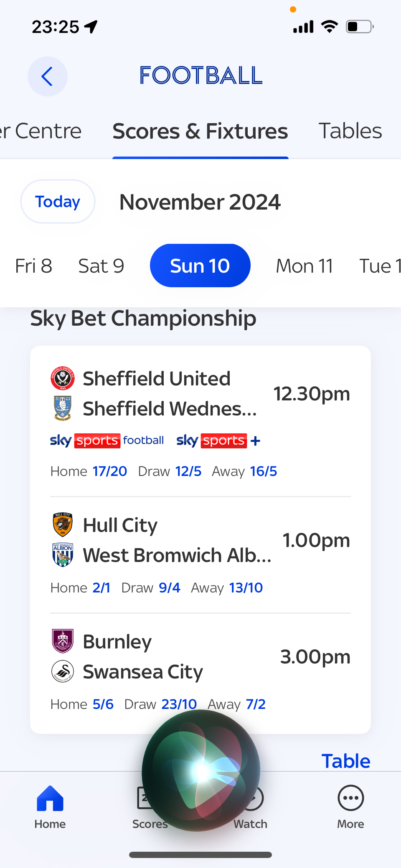The width and height of the screenshot is (401, 868).
Task: Select Mon 11 date
Action: click(x=305, y=266)
